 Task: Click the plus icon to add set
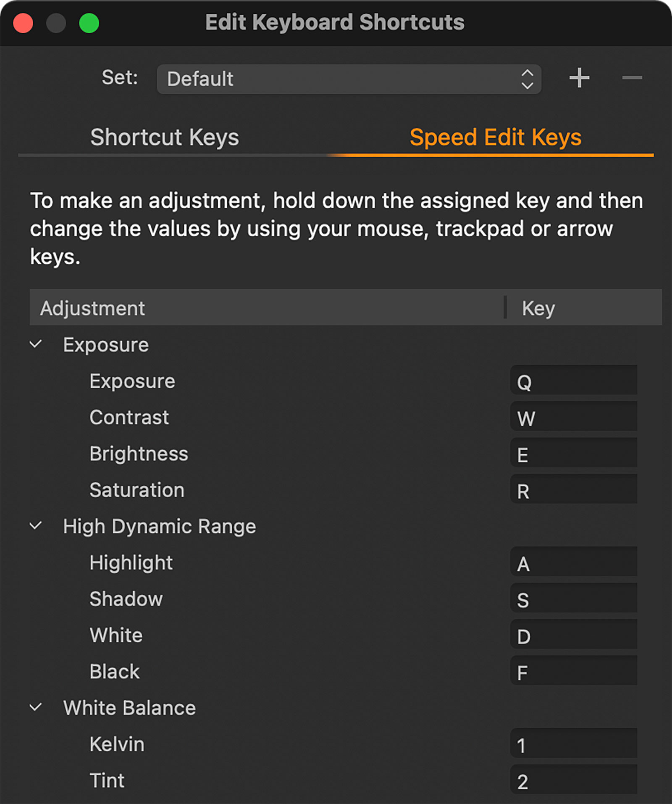click(x=579, y=78)
